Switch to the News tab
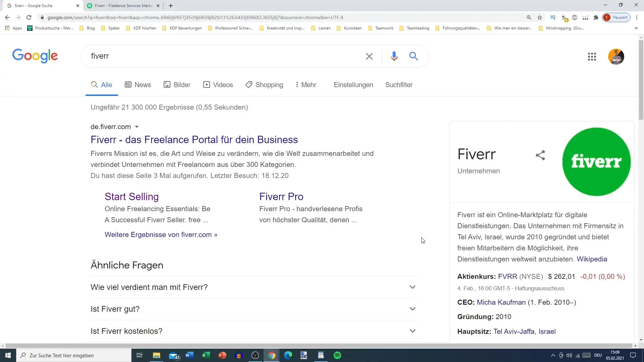Viewport: 644px width, 362px height. (x=138, y=85)
